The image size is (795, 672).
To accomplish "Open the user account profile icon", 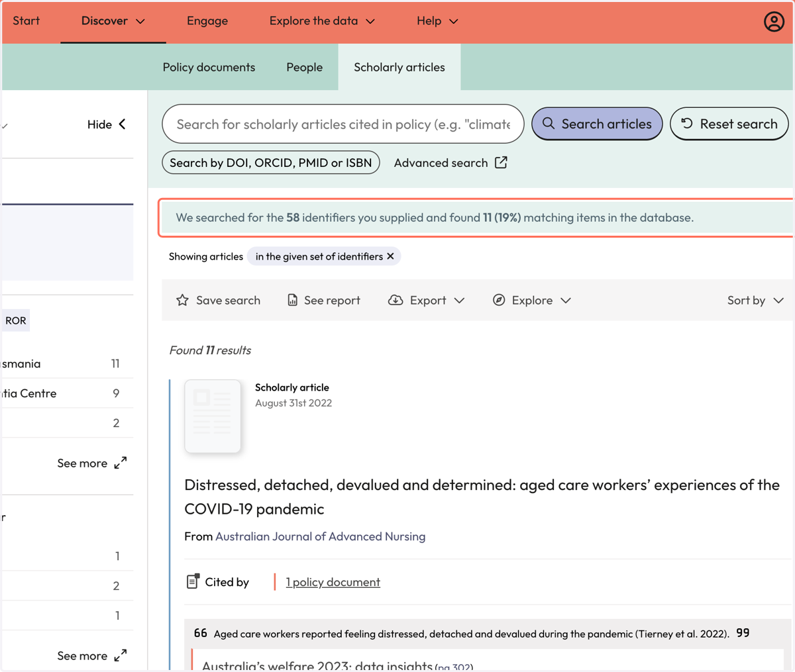I will tap(774, 21).
